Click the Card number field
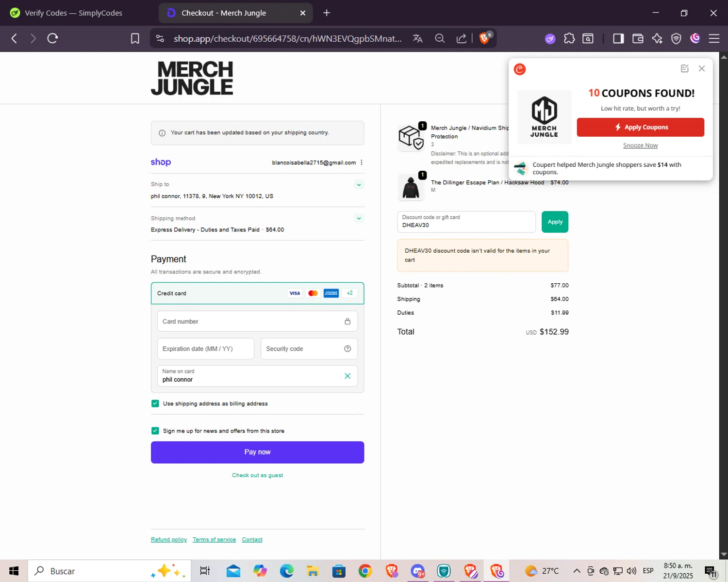The image size is (728, 582). (x=257, y=321)
